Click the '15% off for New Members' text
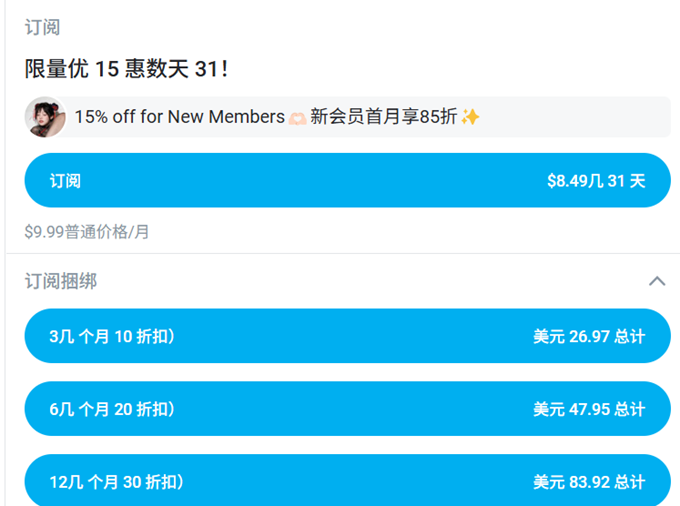This screenshot has height=506, width=680. point(179,117)
